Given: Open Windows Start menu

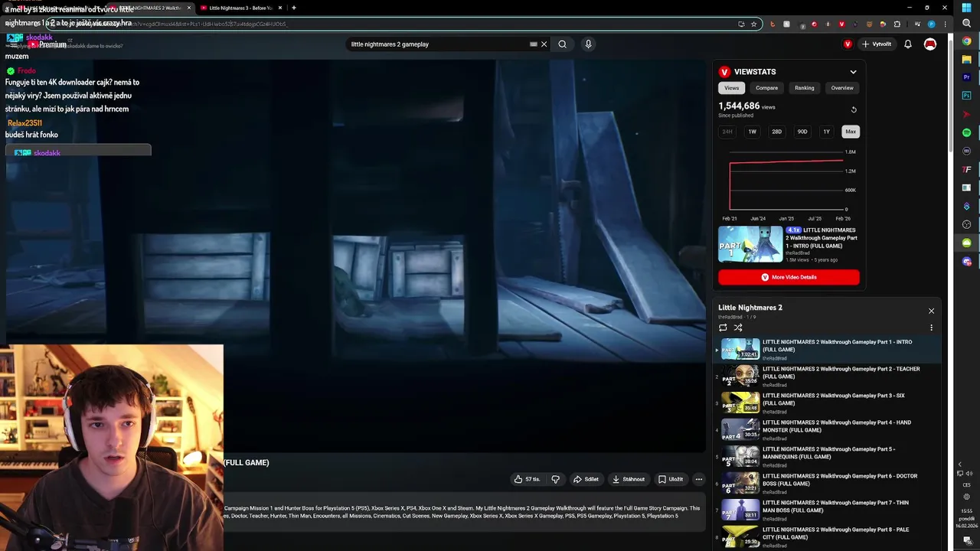Looking at the screenshot, I should coord(966,8).
